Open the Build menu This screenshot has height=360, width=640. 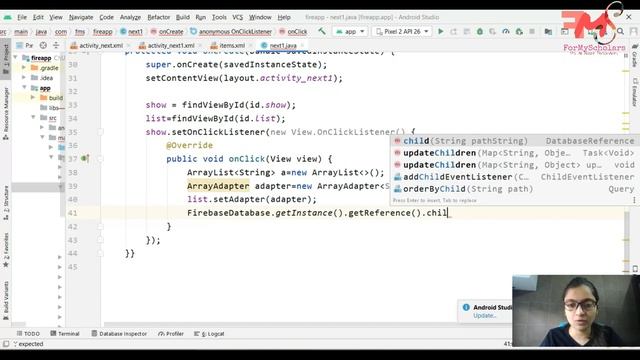tap(182, 17)
